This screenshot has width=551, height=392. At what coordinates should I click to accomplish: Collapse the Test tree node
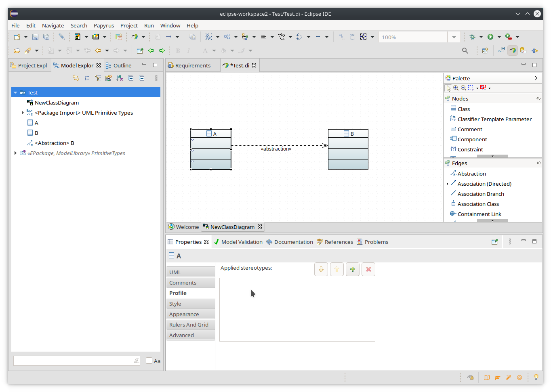(15, 92)
